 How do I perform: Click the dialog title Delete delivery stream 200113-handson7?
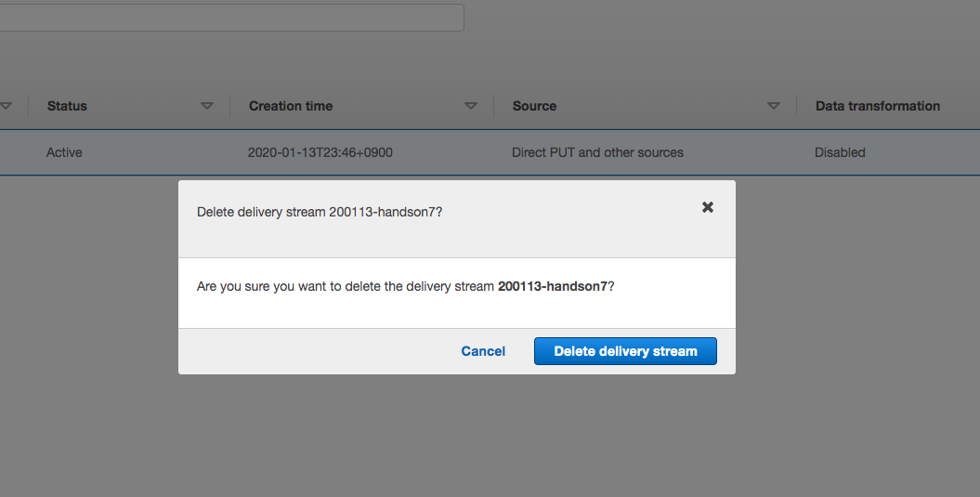[x=320, y=212]
